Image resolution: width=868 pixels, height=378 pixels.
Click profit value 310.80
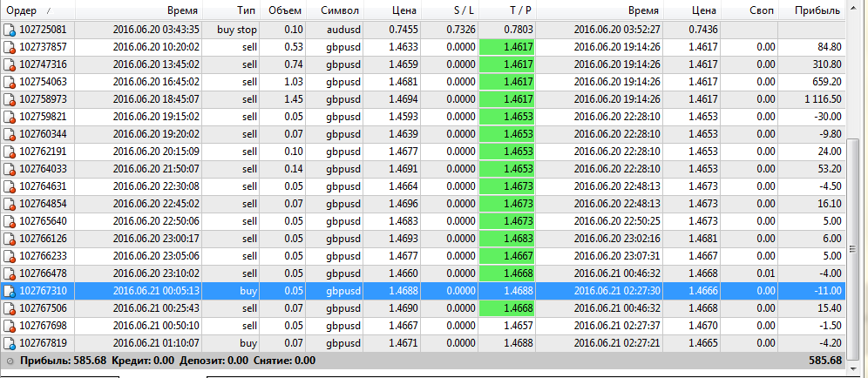pyautogui.click(x=827, y=64)
